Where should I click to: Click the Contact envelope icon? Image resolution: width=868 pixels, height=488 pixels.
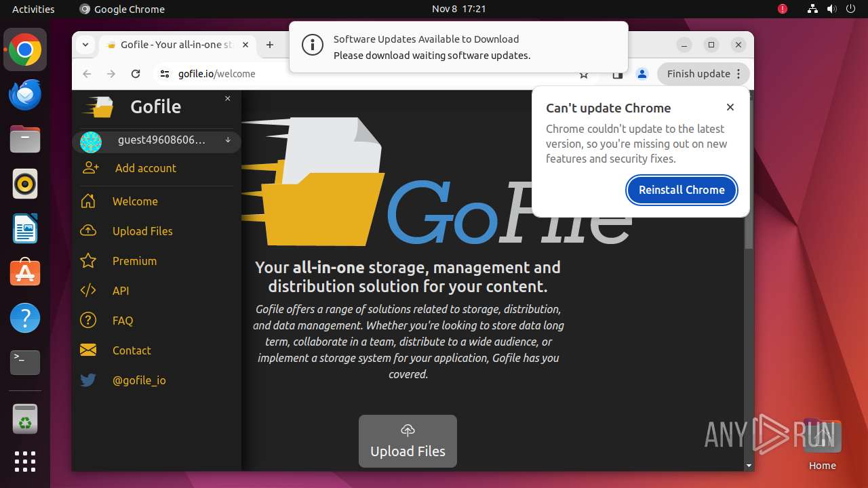point(88,350)
